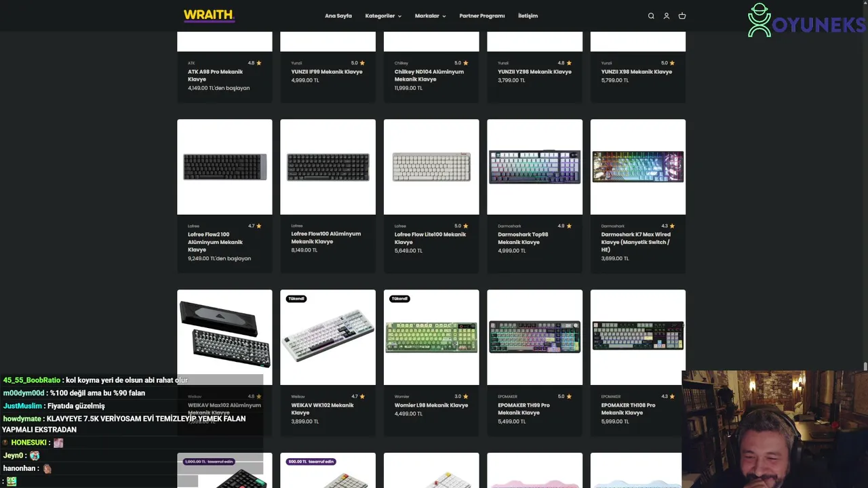Click the Womier L98 green keyboard image
Viewport: 868px width, 488px height.
pos(431,338)
